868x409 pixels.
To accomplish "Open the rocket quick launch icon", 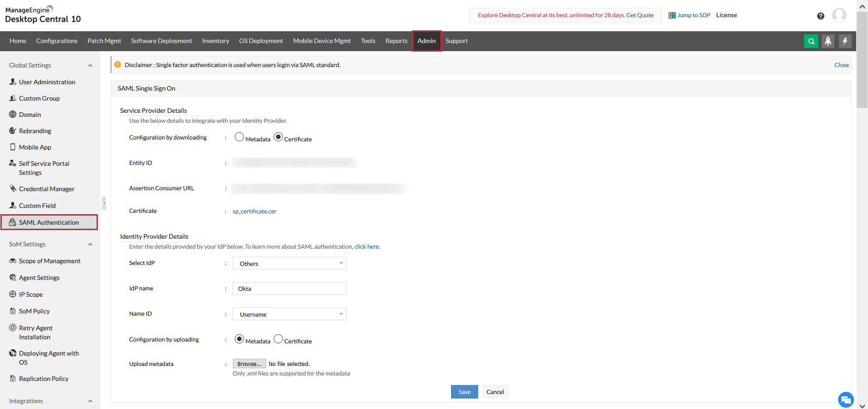I will pos(828,41).
